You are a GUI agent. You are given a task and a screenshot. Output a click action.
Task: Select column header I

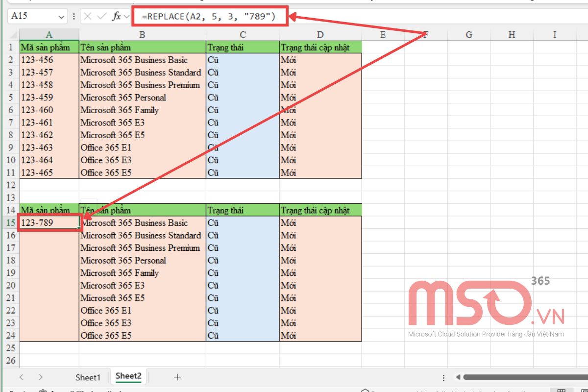(x=555, y=35)
